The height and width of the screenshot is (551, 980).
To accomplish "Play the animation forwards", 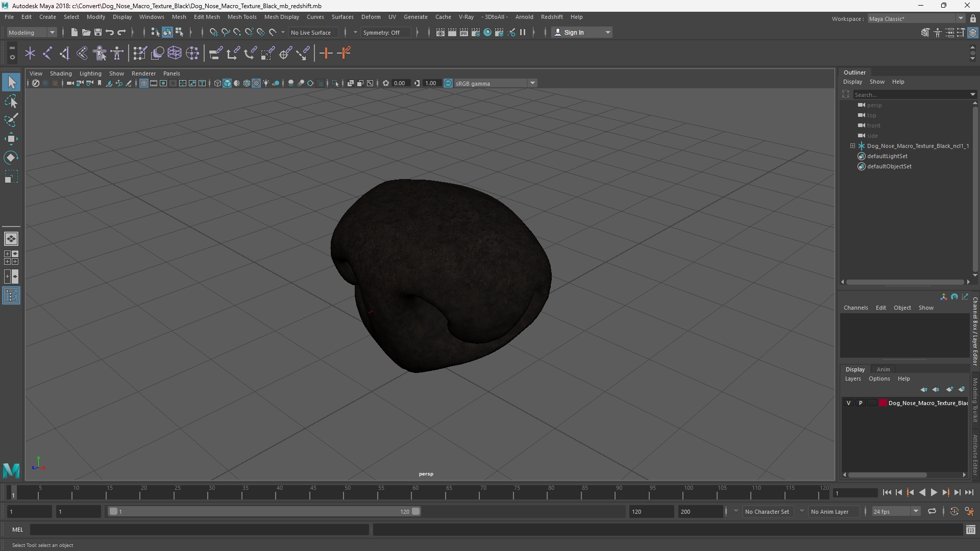I will coord(934,492).
